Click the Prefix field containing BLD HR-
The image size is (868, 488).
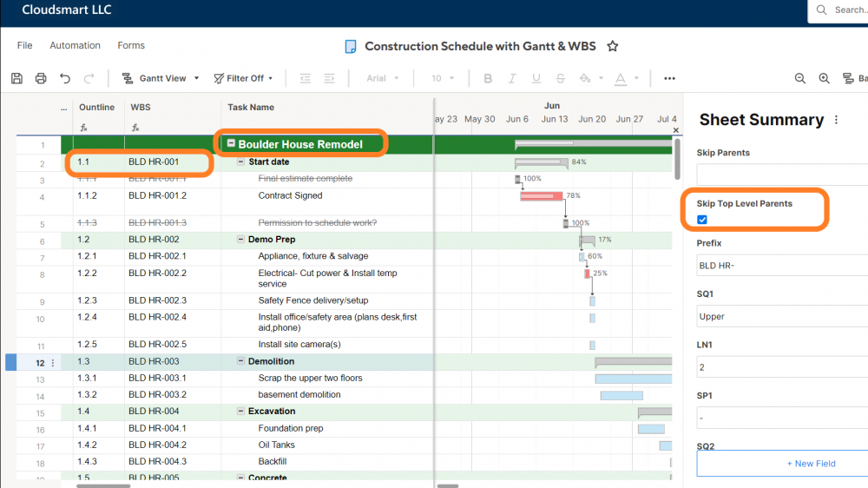[x=782, y=266]
